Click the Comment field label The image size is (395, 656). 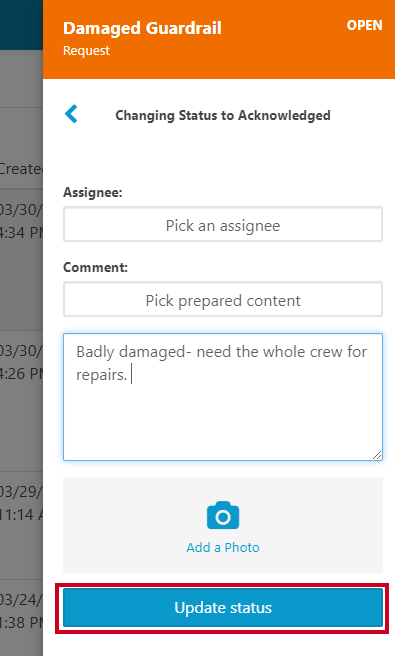(x=95, y=267)
